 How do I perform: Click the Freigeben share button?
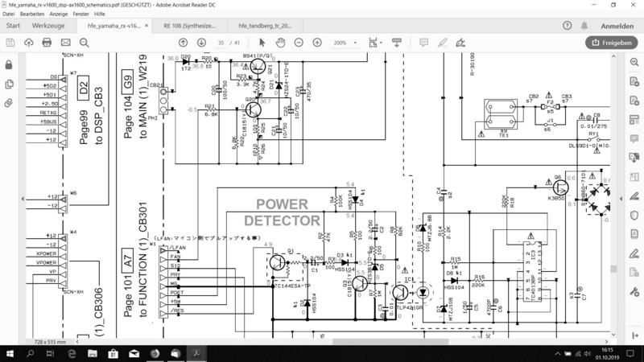tap(612, 43)
